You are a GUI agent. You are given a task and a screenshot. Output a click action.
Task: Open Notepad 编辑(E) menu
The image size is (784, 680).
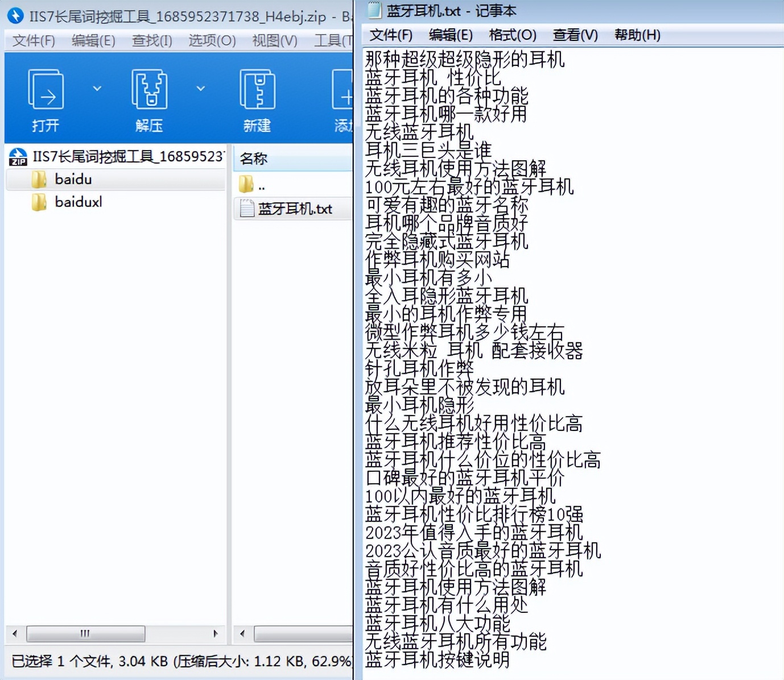[x=451, y=35]
